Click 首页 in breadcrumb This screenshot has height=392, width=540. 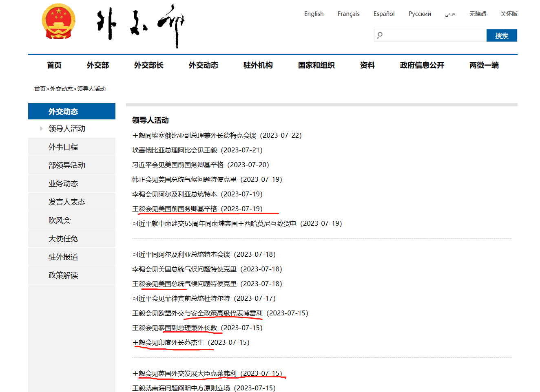pyautogui.click(x=40, y=89)
